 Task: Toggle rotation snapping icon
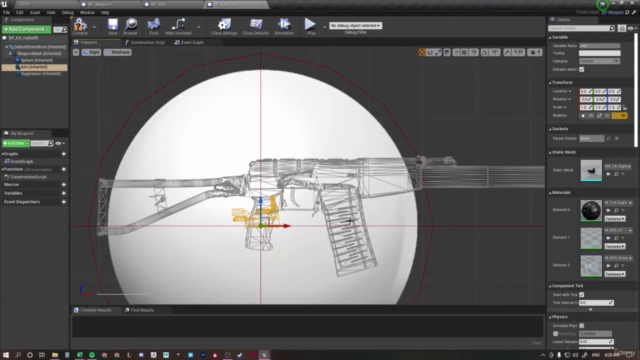pos(484,52)
